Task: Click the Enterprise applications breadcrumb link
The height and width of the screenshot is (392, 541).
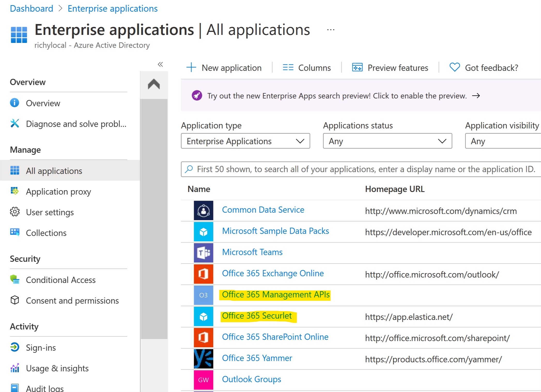Action: coord(112,9)
